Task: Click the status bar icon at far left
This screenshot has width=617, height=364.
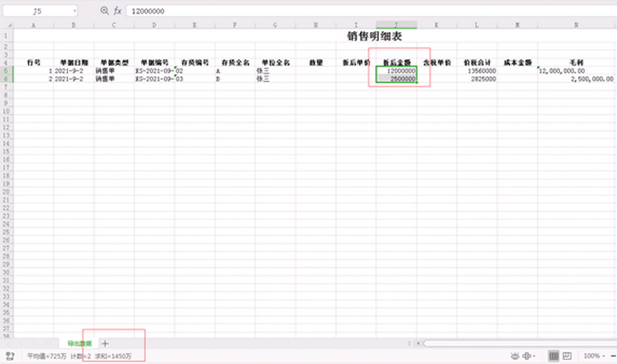Action: point(10,355)
